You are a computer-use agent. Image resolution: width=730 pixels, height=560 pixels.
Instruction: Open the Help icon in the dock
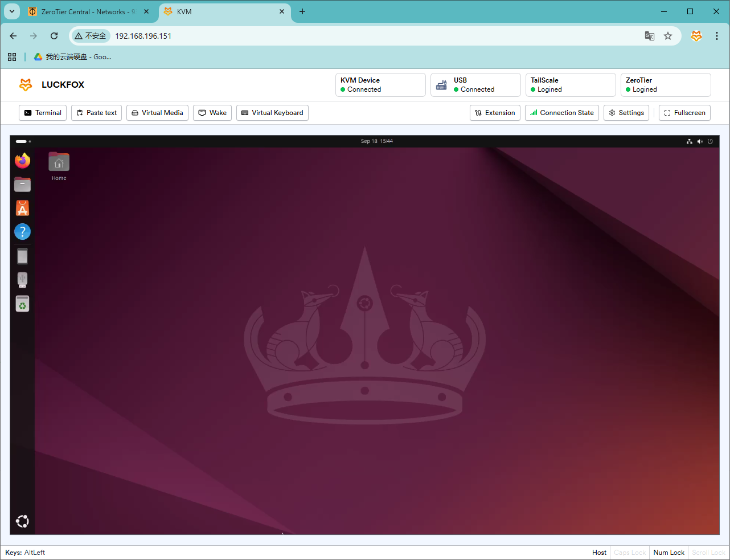click(x=22, y=232)
